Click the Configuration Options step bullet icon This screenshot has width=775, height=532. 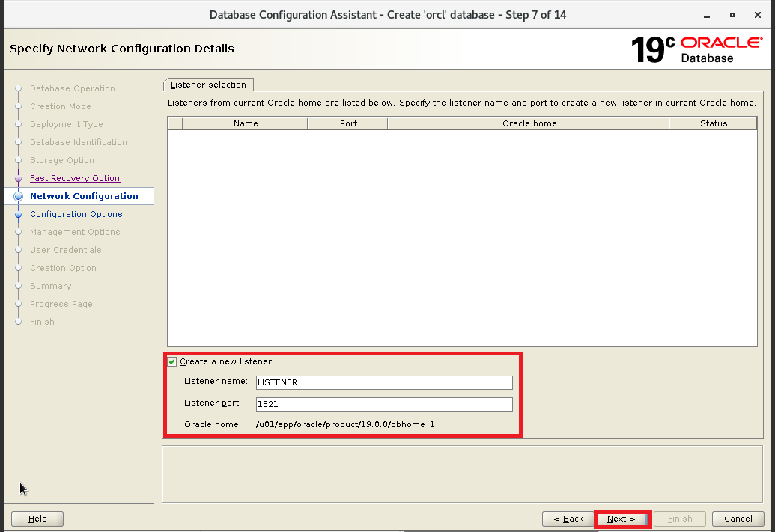click(18, 215)
